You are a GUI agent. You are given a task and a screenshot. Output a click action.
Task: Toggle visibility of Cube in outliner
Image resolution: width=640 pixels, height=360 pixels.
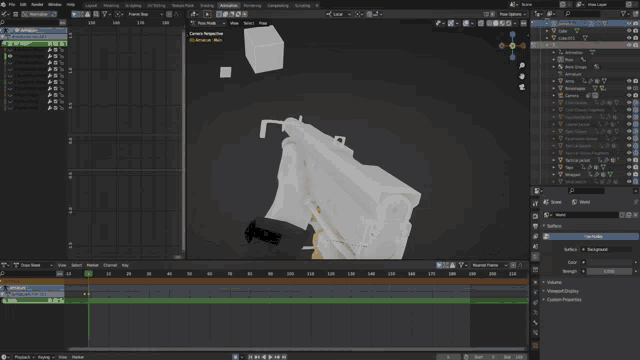coord(629,31)
